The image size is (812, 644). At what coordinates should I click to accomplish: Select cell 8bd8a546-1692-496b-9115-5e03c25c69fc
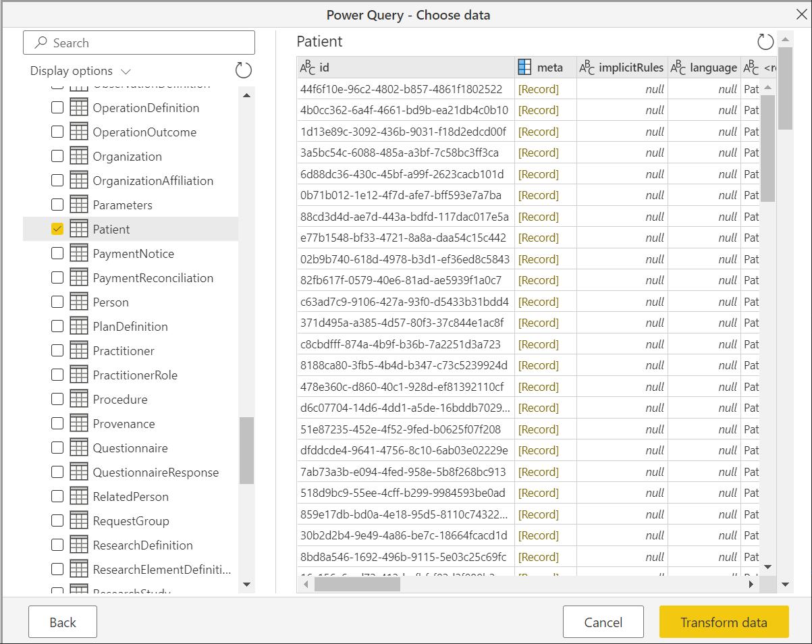pos(406,557)
